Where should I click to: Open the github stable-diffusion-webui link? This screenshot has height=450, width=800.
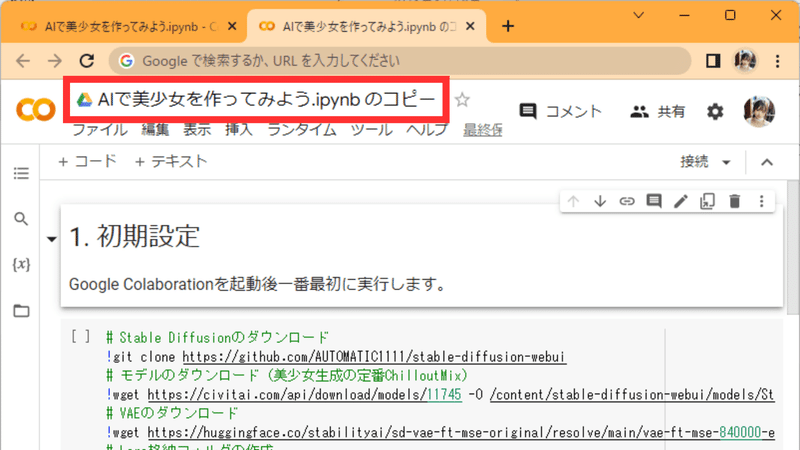coord(374,357)
